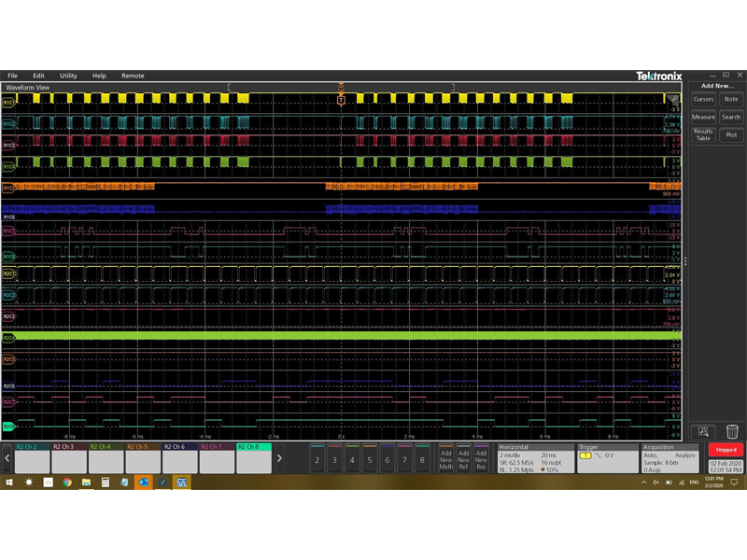Image resolution: width=747 pixels, height=560 pixels.
Task: Click the draw-a-box zoom icon
Action: (x=703, y=431)
